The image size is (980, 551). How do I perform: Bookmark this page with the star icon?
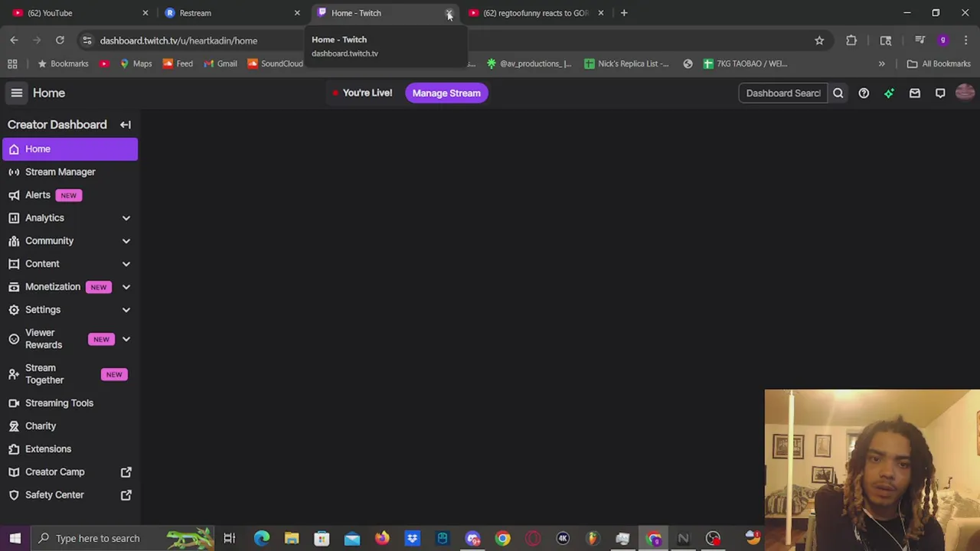coord(819,41)
